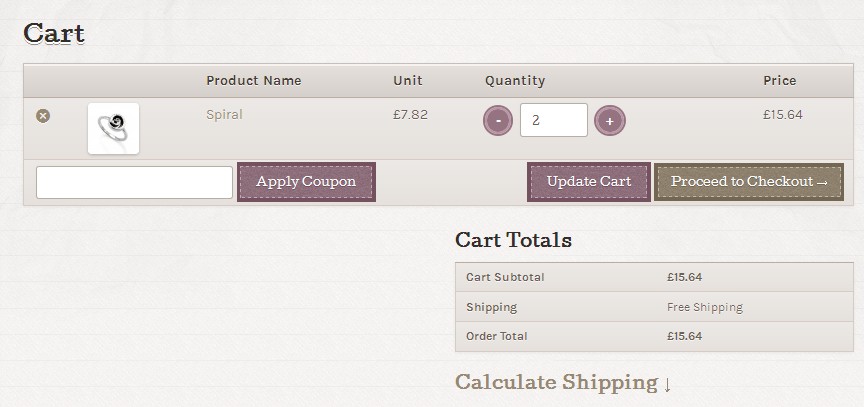Focus the quantity input field
864x407 pixels.
[553, 121]
